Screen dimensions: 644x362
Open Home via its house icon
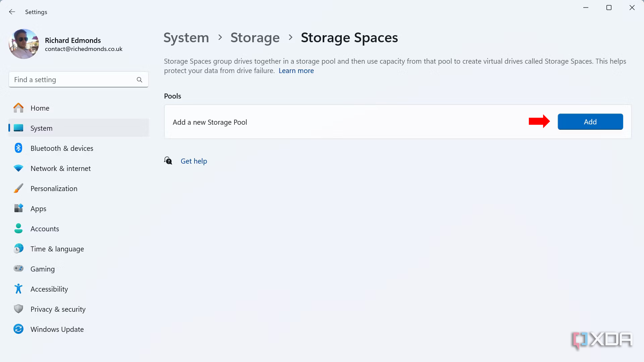click(18, 108)
